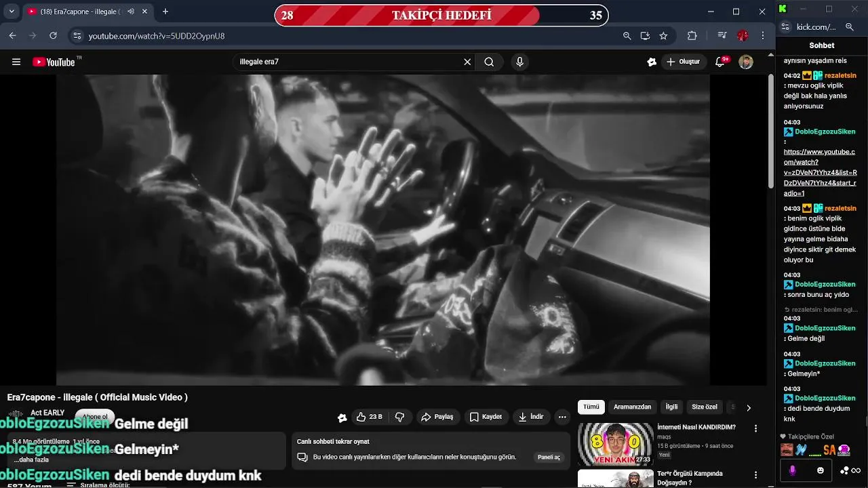Click the Kick site info icon

tap(786, 27)
